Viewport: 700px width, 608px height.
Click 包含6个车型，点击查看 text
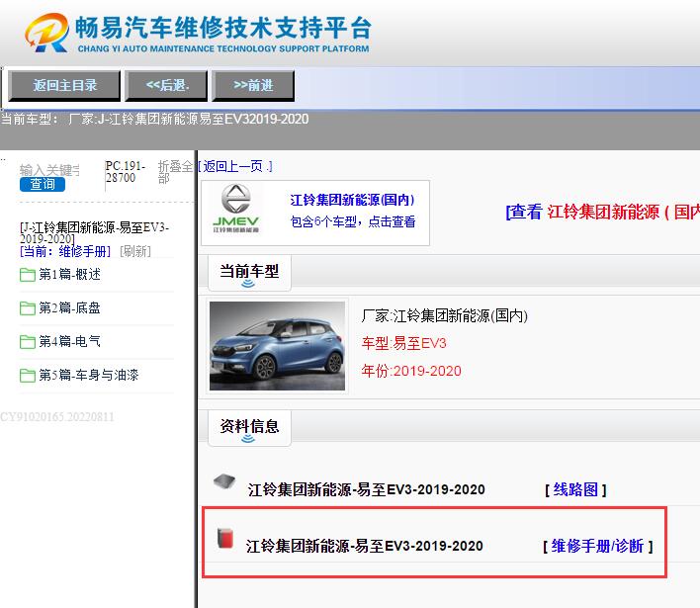(353, 221)
